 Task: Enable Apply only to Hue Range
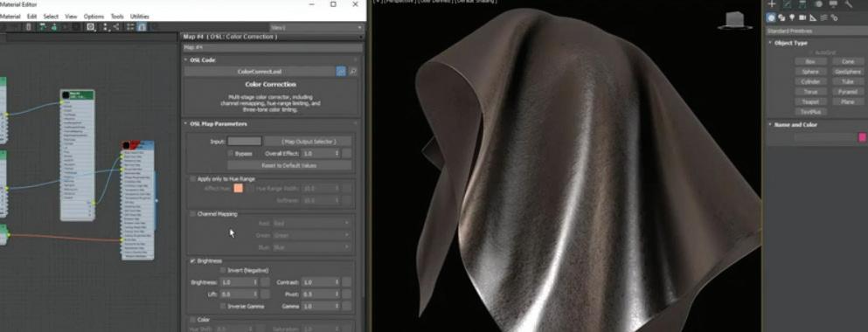click(192, 179)
